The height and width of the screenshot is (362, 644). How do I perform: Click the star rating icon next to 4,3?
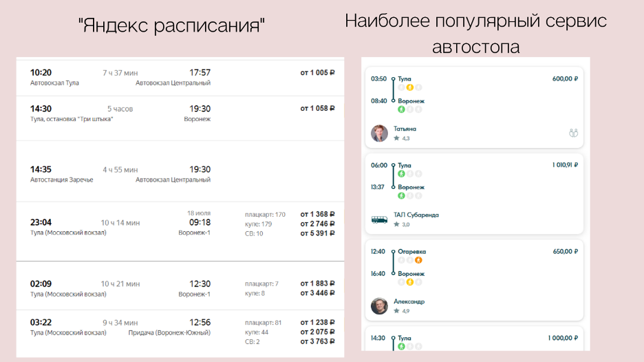point(396,138)
